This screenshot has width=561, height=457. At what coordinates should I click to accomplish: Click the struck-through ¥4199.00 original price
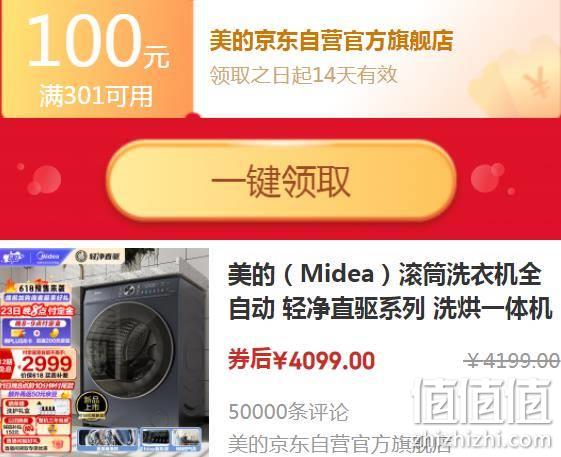[x=512, y=360]
